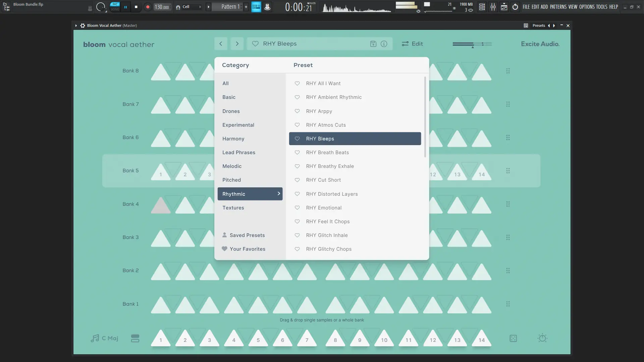Open Your Favorites list
644x362 pixels.
pyautogui.click(x=247, y=249)
